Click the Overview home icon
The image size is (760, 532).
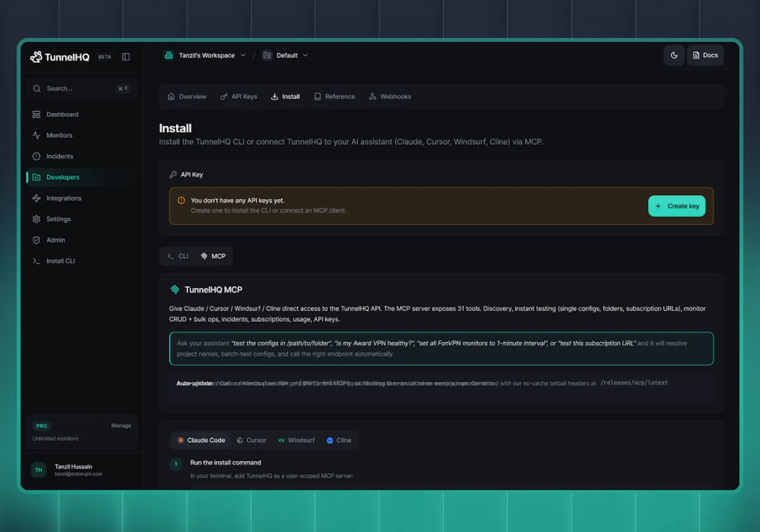pyautogui.click(x=171, y=96)
